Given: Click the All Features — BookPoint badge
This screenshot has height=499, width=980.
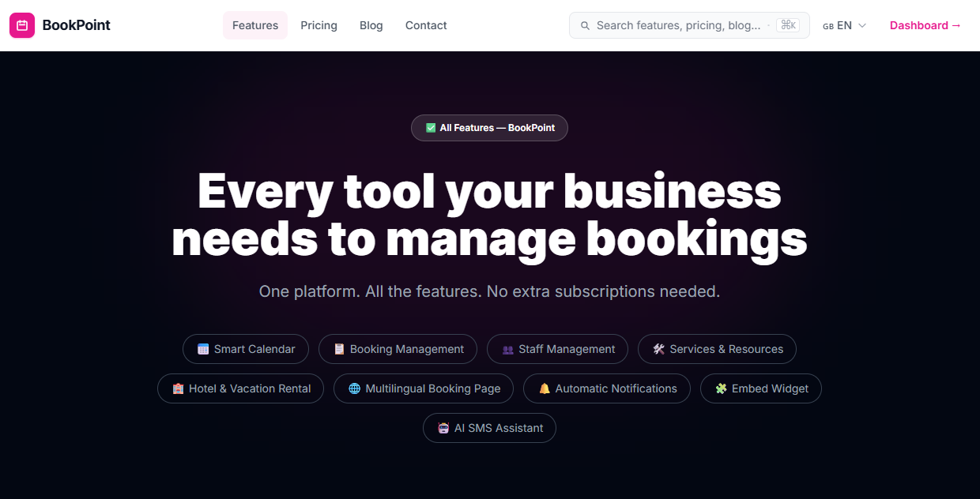Looking at the screenshot, I should click(x=489, y=128).
